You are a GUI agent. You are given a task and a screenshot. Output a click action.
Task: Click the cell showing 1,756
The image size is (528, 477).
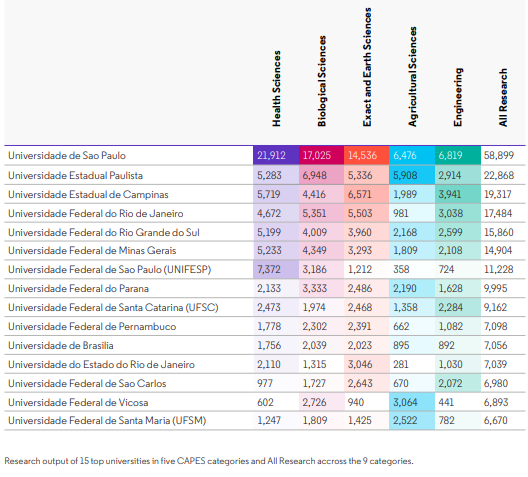[276, 345]
